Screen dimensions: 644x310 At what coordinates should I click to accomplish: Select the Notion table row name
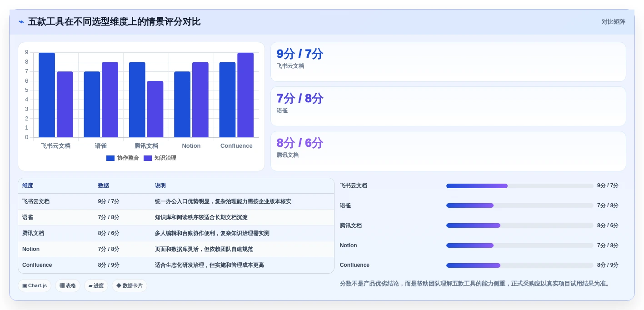tap(31, 250)
